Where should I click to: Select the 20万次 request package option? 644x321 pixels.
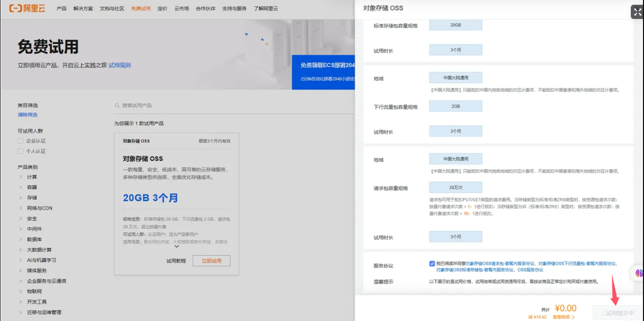456,188
